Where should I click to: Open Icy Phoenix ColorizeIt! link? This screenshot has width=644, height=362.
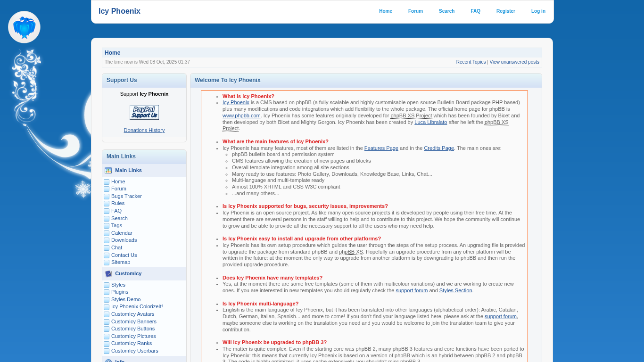pyautogui.click(x=137, y=306)
